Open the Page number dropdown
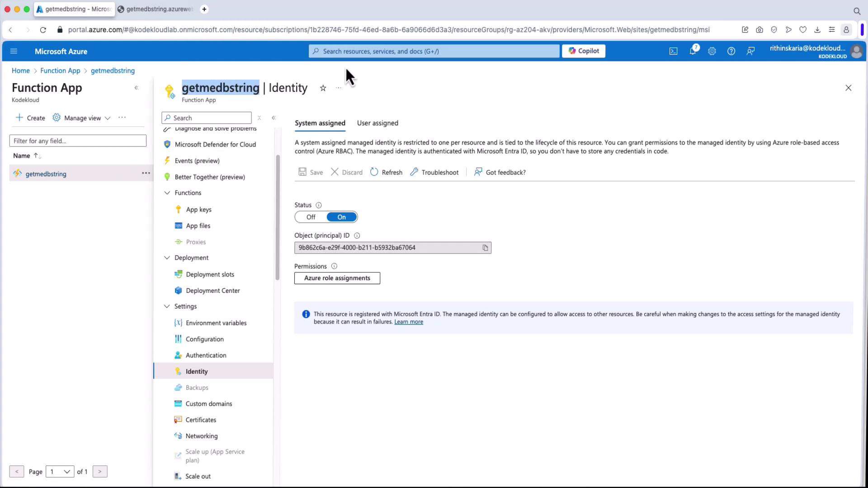 60,472
